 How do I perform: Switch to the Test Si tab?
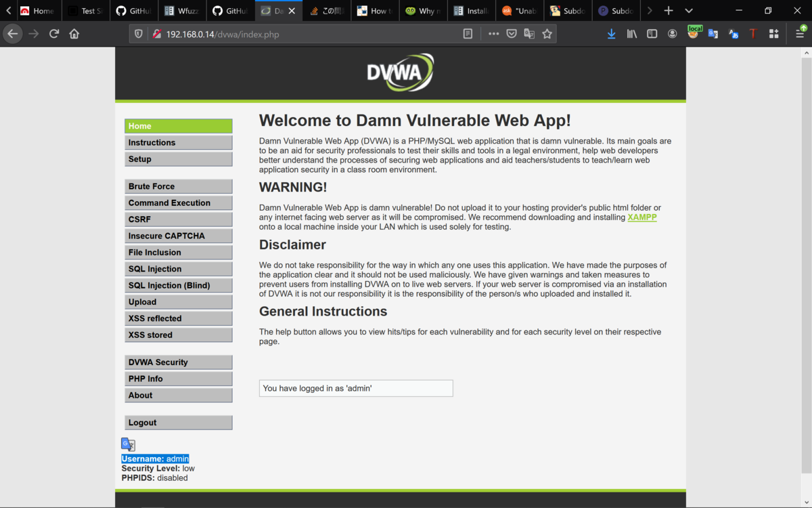click(85, 11)
